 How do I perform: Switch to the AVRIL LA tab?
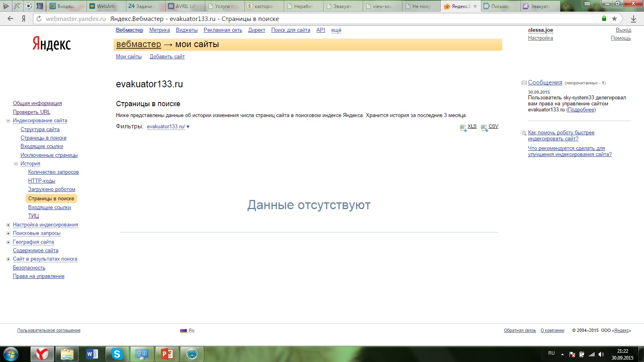(x=185, y=6)
